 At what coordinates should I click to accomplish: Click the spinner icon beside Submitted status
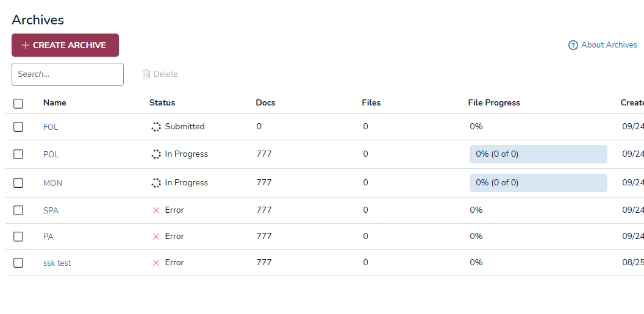[156, 127]
